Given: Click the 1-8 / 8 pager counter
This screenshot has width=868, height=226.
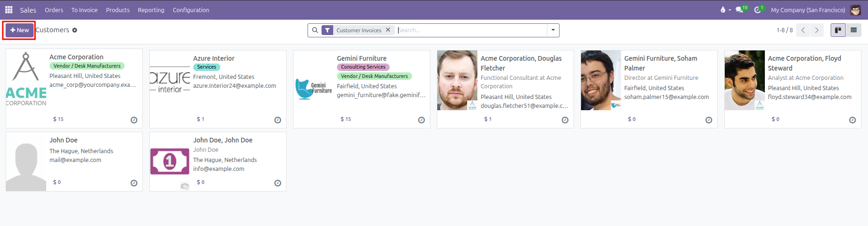Looking at the screenshot, I should [x=784, y=30].
